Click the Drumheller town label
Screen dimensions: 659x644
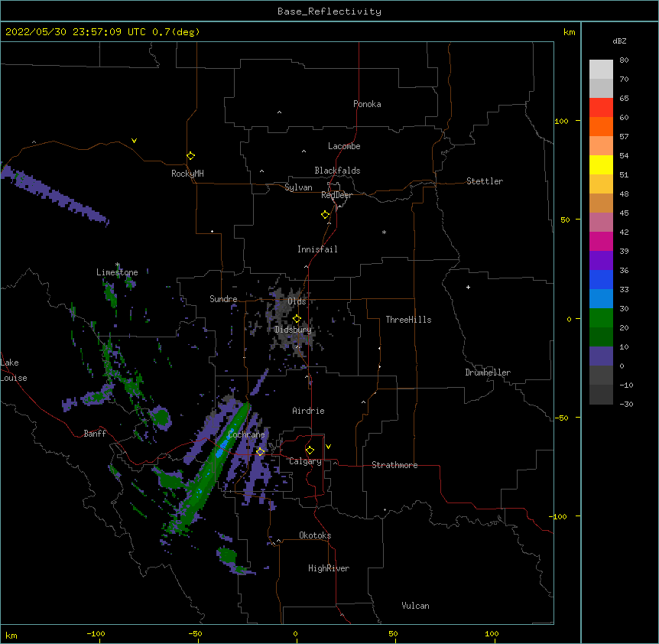click(488, 372)
